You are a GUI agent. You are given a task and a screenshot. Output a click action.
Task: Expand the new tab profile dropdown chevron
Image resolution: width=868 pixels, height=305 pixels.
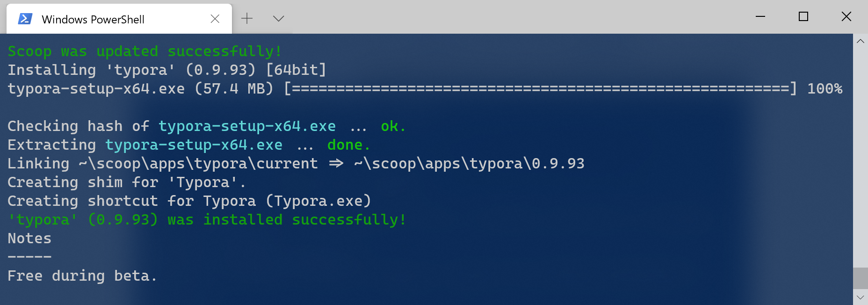pos(279,19)
